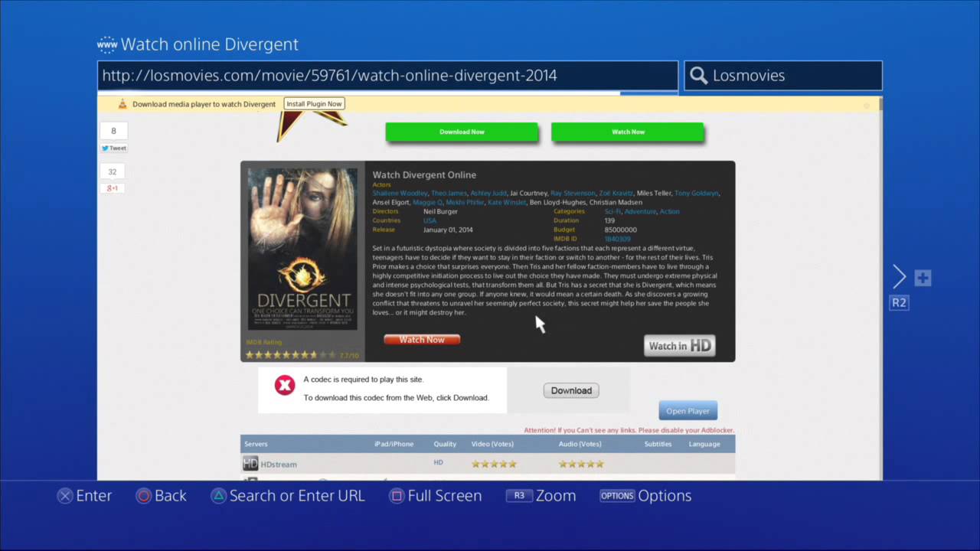Click the Install Plugin Now button
This screenshot has height=551, width=980.
click(x=314, y=104)
